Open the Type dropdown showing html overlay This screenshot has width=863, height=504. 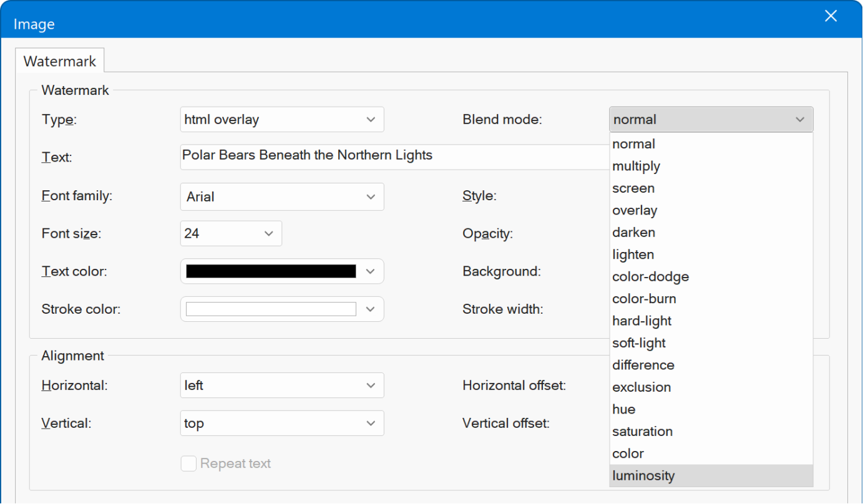tap(281, 120)
